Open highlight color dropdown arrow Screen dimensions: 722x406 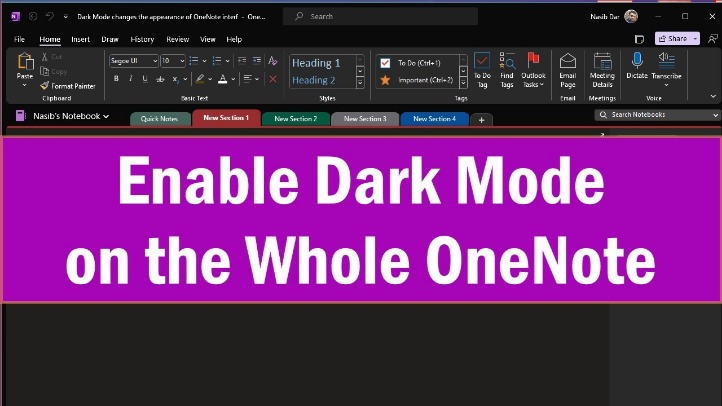210,79
